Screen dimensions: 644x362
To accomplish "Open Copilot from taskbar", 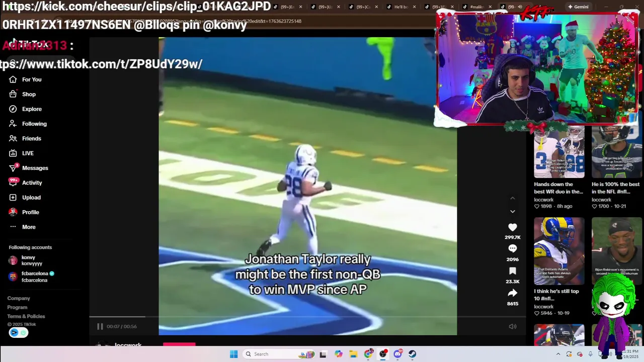I will [338, 354].
